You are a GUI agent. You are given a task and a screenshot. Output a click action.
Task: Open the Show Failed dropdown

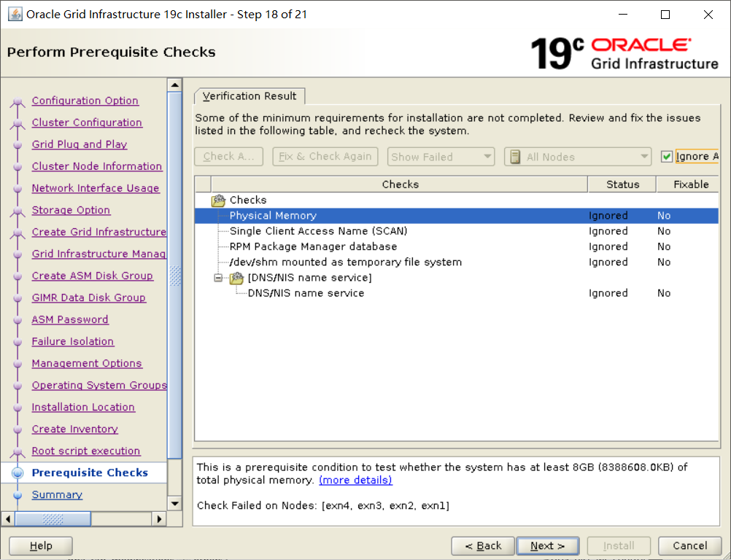point(441,157)
